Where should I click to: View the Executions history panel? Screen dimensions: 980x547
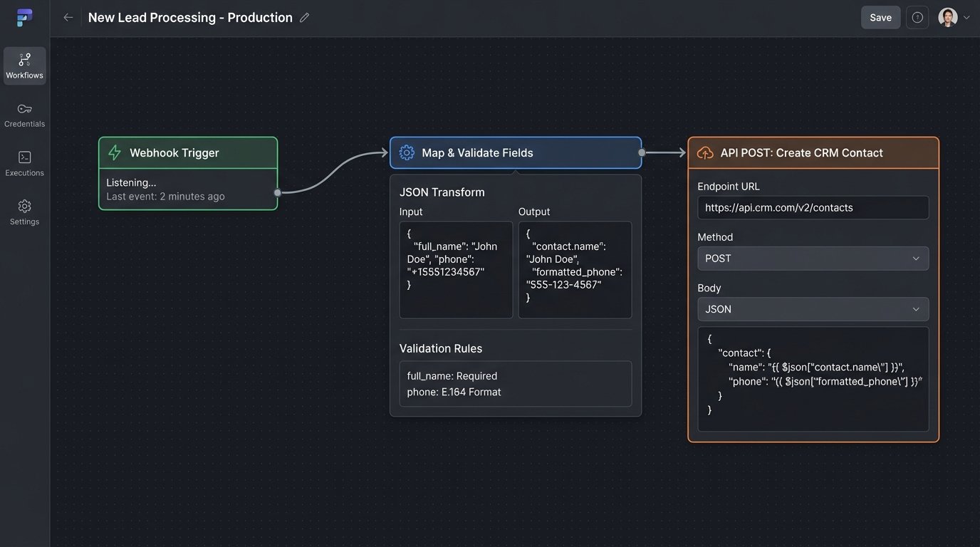click(24, 163)
